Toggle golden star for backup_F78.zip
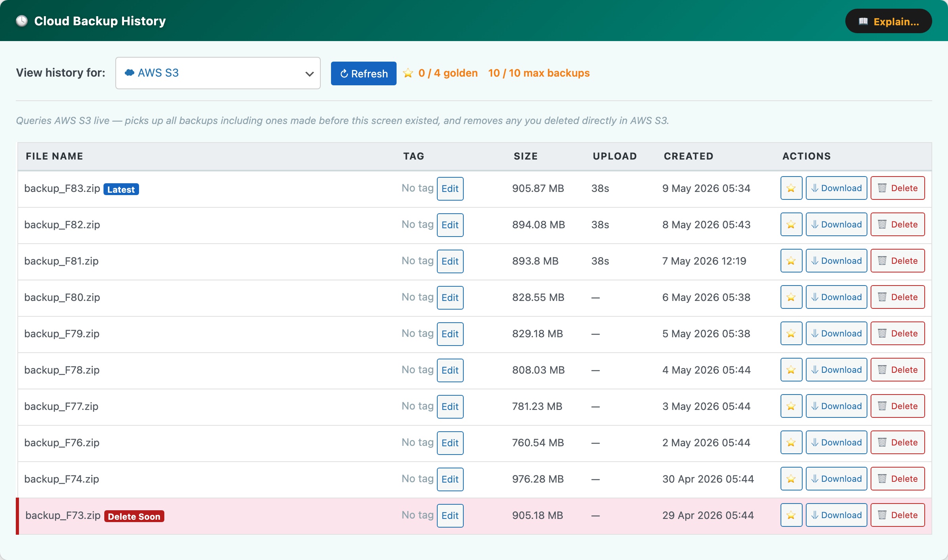948x560 pixels. [x=791, y=370]
